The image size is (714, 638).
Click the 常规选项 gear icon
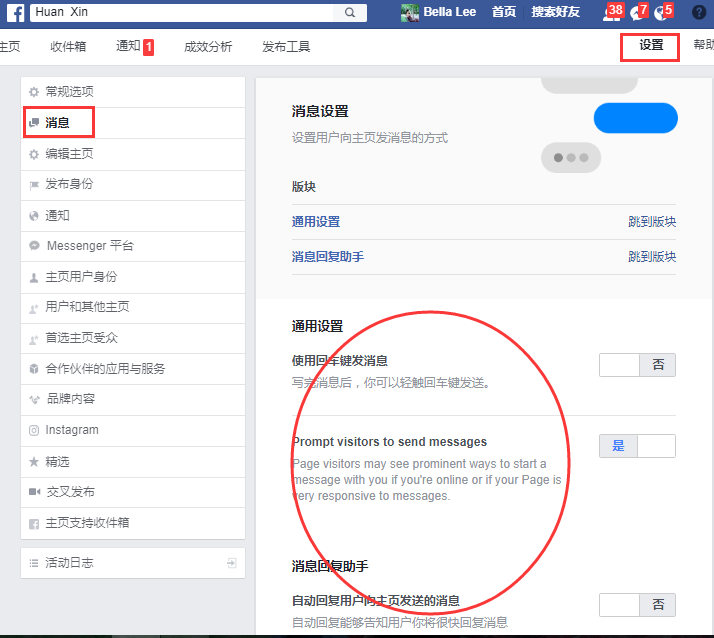pos(34,92)
